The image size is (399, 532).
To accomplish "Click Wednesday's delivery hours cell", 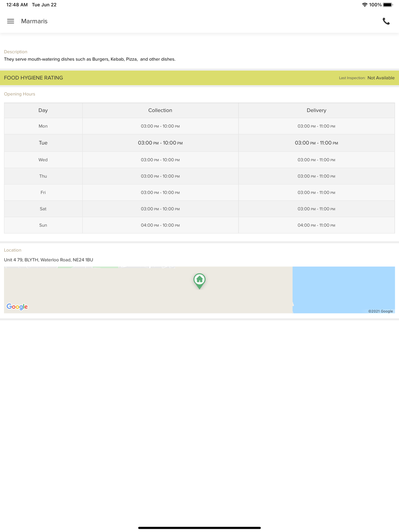I will [x=316, y=160].
